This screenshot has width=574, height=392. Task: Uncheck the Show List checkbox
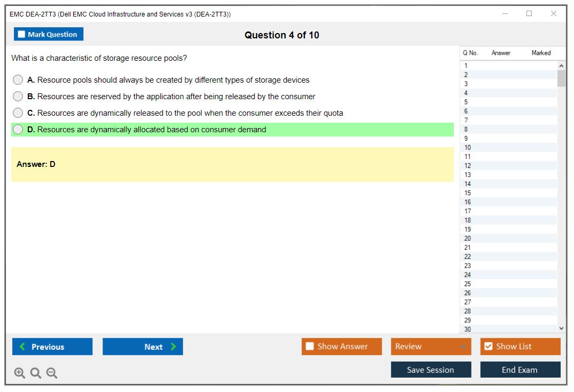488,347
